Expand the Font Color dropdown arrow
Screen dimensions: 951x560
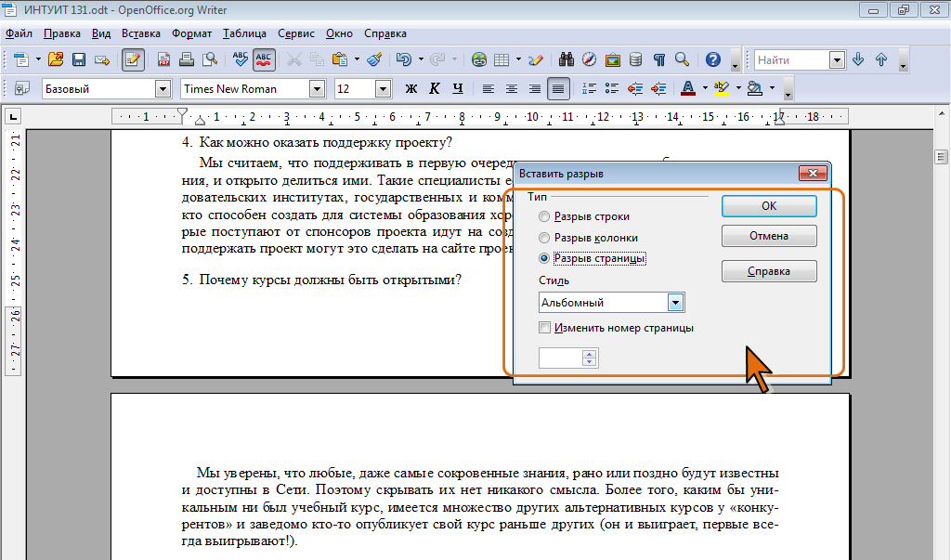(x=705, y=88)
